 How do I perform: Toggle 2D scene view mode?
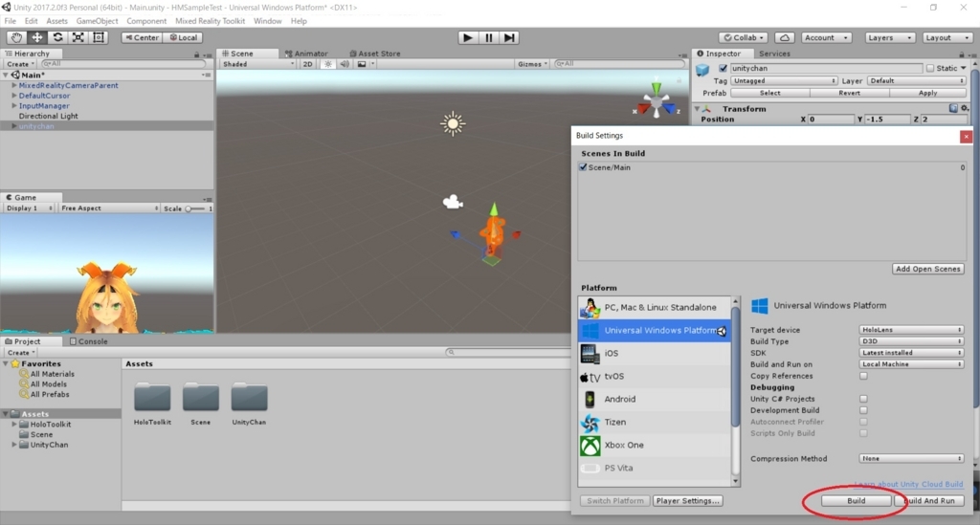307,64
